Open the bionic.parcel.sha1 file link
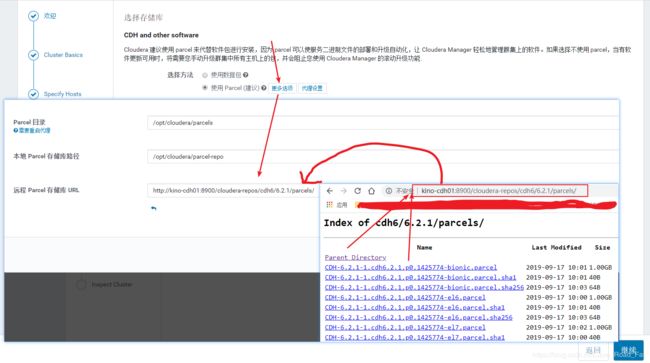Image resolution: width=650 pixels, height=363 pixels. [x=420, y=277]
